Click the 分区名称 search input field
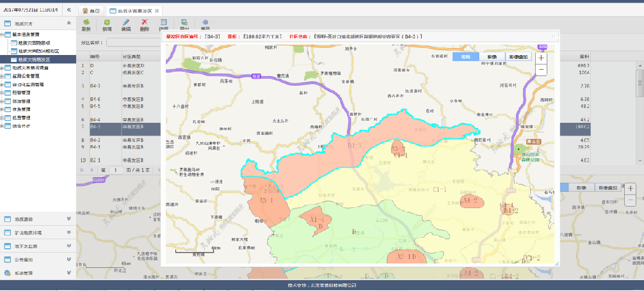 click(x=134, y=42)
